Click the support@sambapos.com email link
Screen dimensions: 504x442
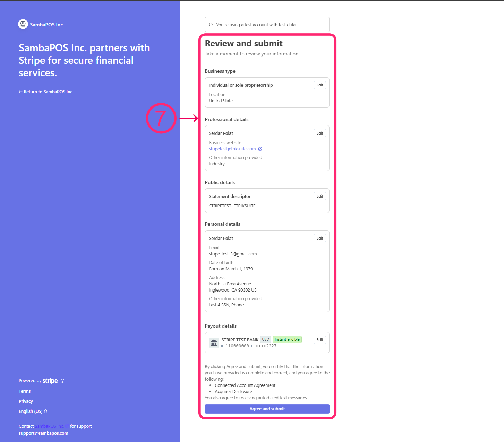[x=43, y=433]
